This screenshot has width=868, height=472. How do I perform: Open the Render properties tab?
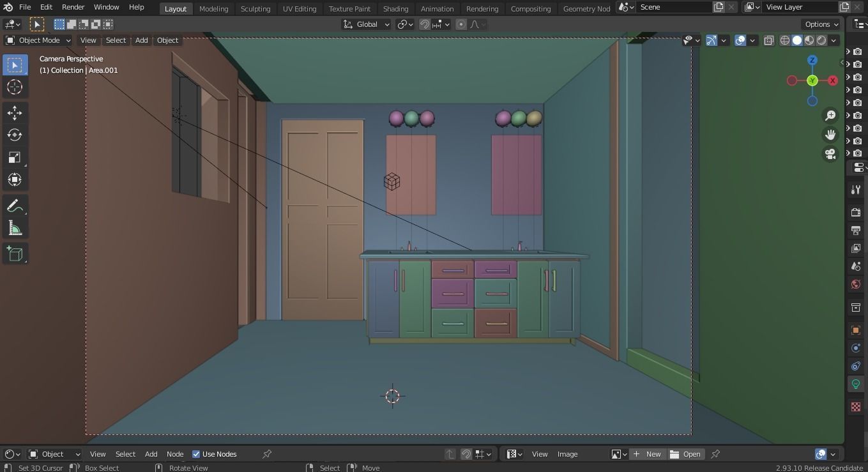pos(857,212)
